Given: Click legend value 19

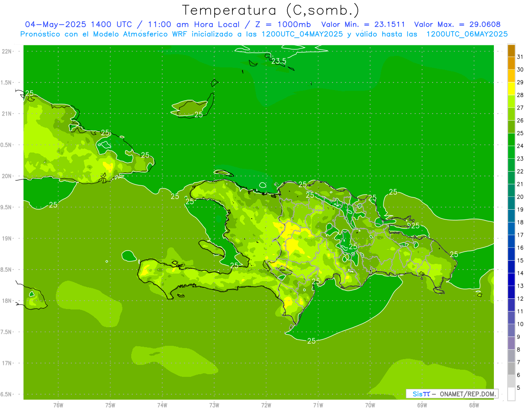Looking at the screenshot, I should click(520, 210).
